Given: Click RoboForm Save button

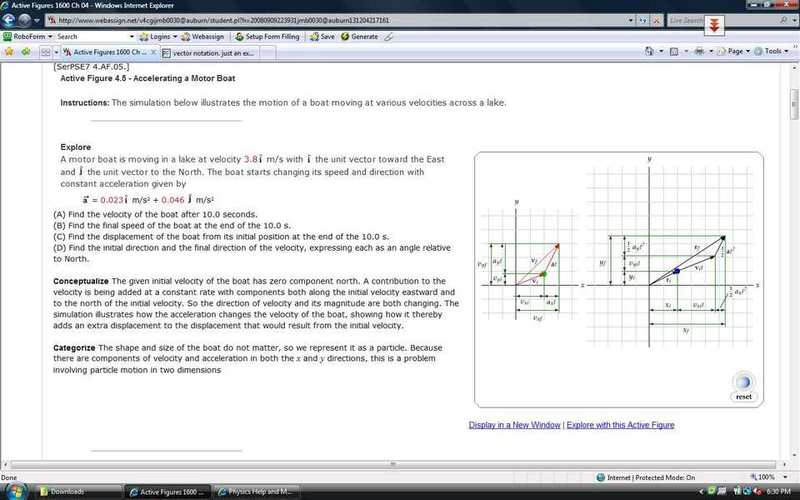Looking at the screenshot, I should coord(322,37).
